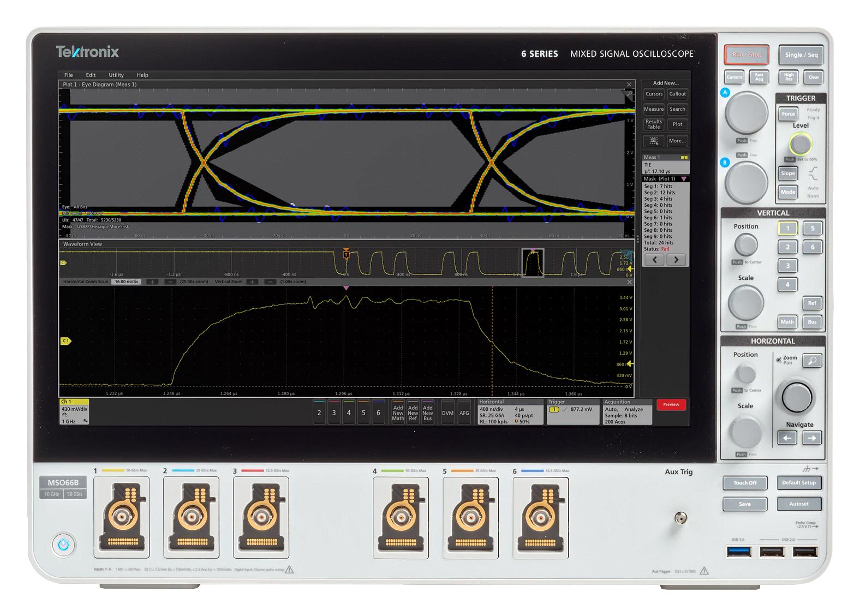This screenshot has height=616, width=860.
Task: Click the power button
Action: 64,545
